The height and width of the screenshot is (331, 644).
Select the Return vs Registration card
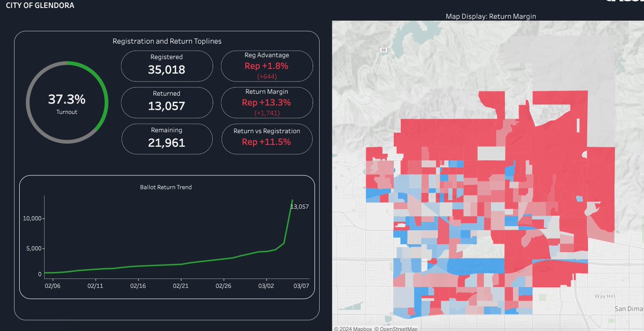pyautogui.click(x=267, y=138)
